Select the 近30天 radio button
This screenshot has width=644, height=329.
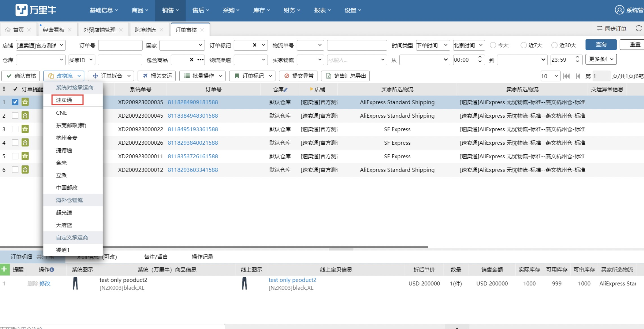[x=554, y=45]
